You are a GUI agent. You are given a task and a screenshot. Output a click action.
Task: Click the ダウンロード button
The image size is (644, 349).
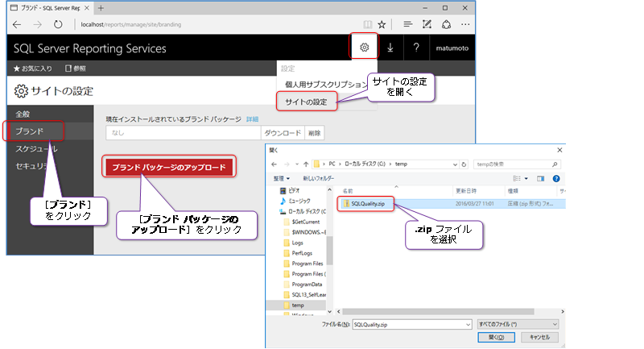click(283, 133)
